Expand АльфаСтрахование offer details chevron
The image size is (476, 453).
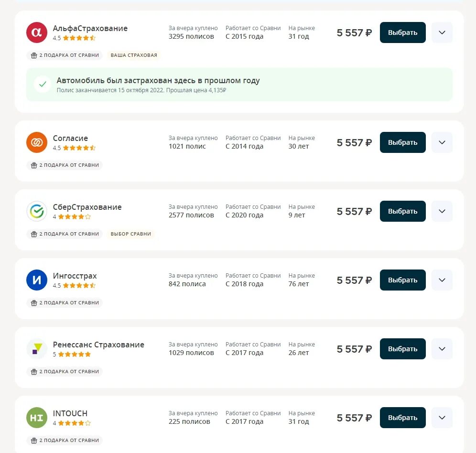click(442, 32)
